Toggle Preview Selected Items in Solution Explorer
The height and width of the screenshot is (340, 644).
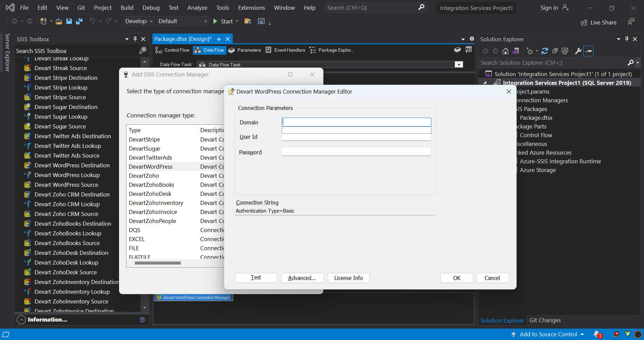point(588,51)
